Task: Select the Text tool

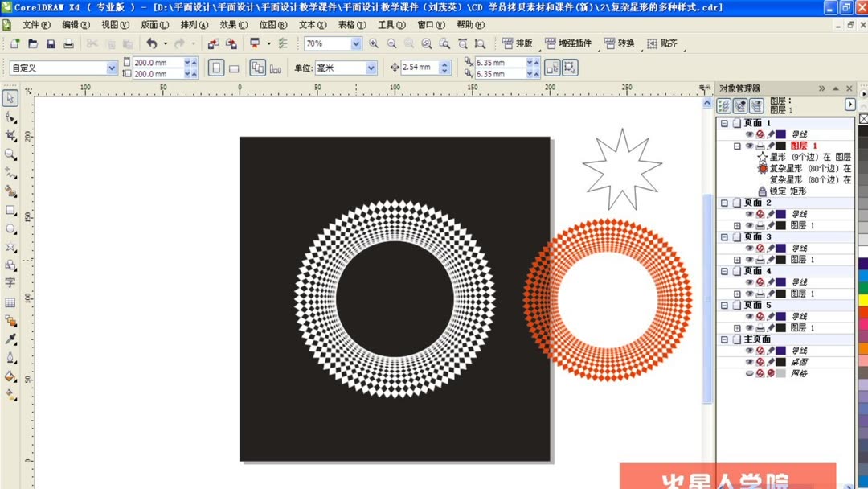Action: pyautogui.click(x=10, y=283)
